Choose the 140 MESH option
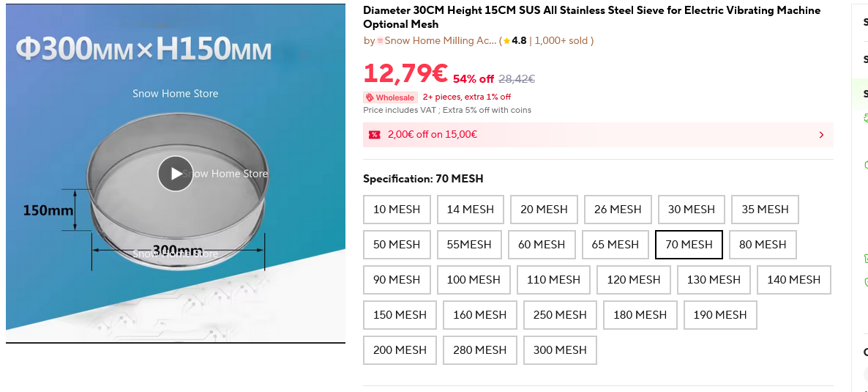868x392 pixels. (x=793, y=280)
